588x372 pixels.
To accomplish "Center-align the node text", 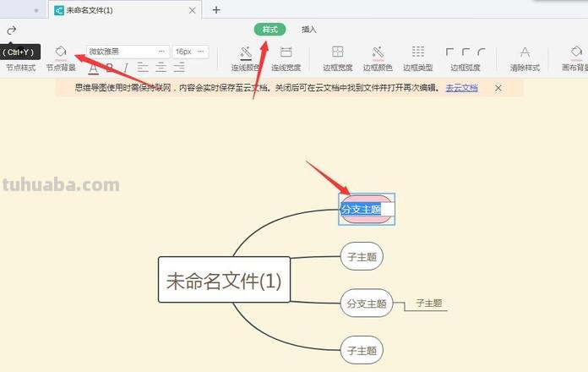I will click(161, 68).
